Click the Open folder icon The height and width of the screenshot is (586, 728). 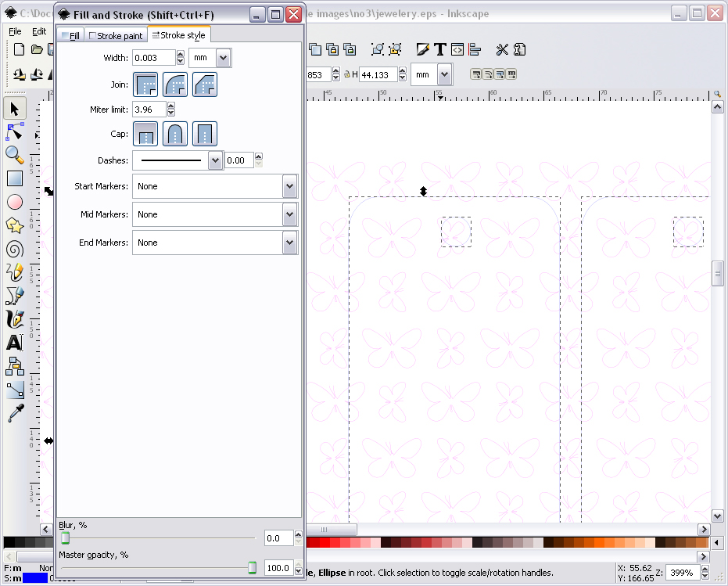[x=37, y=49]
